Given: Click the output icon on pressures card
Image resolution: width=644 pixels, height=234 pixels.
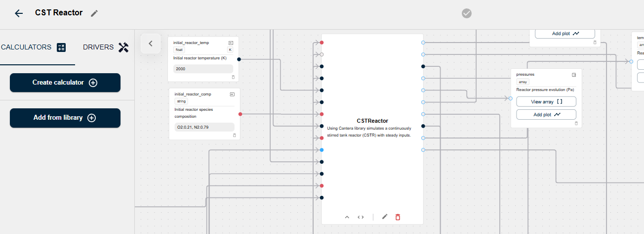Looking at the screenshot, I should [x=574, y=75].
